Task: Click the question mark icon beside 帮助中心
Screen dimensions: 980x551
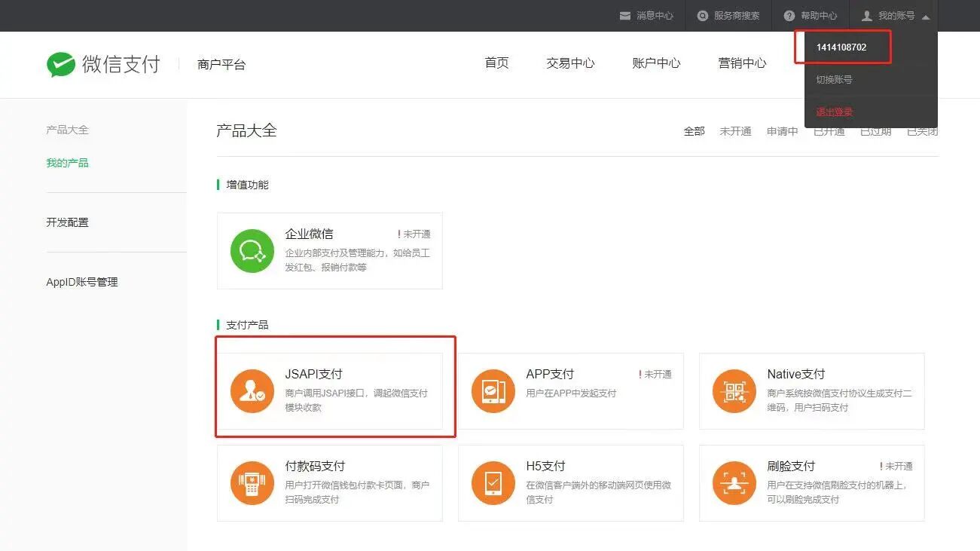Action: 789,15
